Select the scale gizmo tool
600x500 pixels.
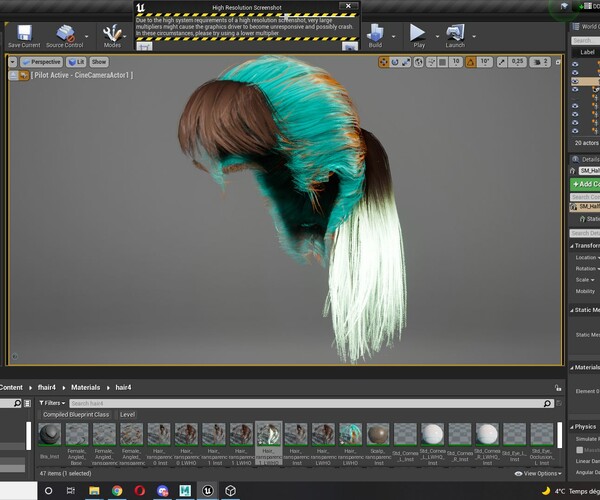tap(406, 62)
